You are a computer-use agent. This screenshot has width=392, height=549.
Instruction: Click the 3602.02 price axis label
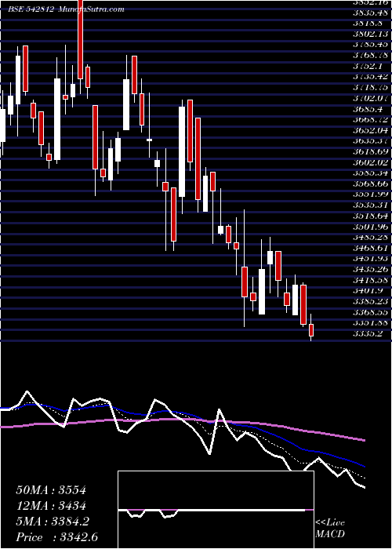click(x=370, y=162)
